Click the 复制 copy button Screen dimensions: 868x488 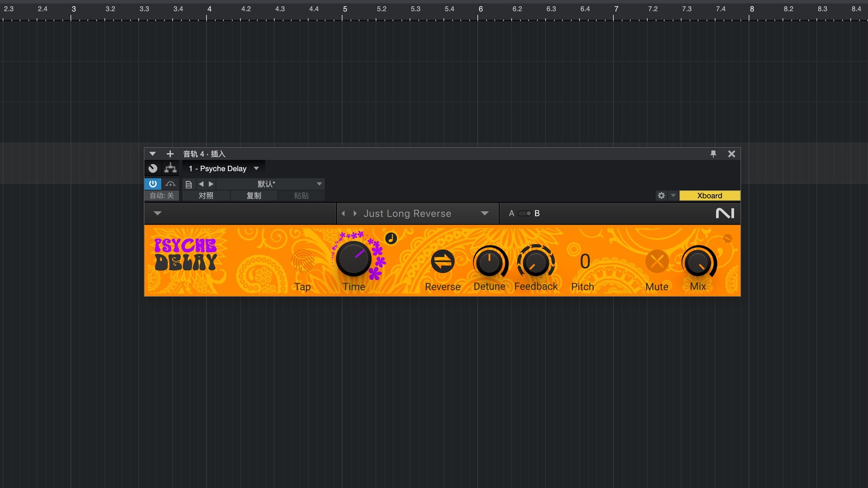pyautogui.click(x=254, y=196)
